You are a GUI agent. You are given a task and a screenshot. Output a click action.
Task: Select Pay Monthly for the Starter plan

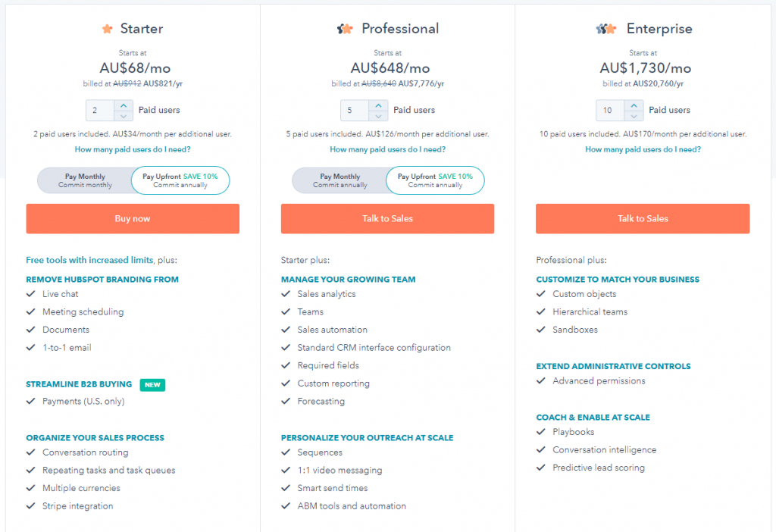86,180
